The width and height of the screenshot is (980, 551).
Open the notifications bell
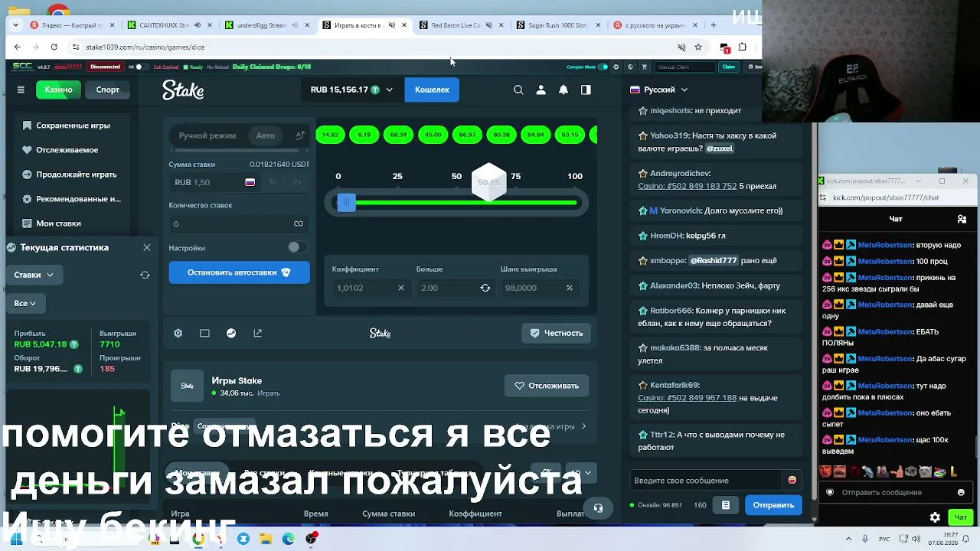point(563,90)
